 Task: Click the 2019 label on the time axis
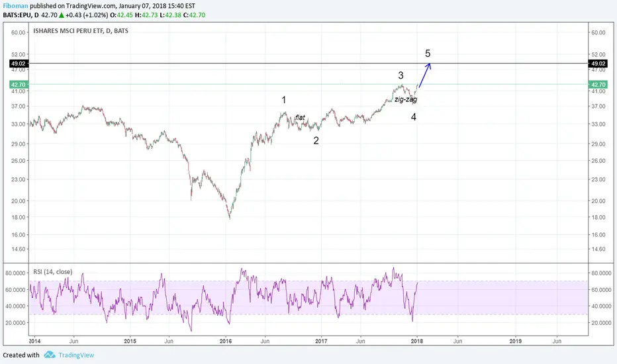point(516,341)
